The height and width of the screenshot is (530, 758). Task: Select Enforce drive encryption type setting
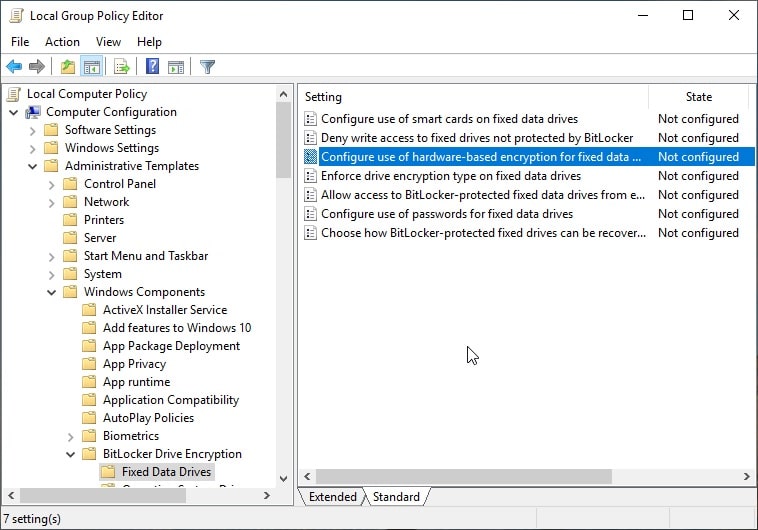pyautogui.click(x=451, y=176)
